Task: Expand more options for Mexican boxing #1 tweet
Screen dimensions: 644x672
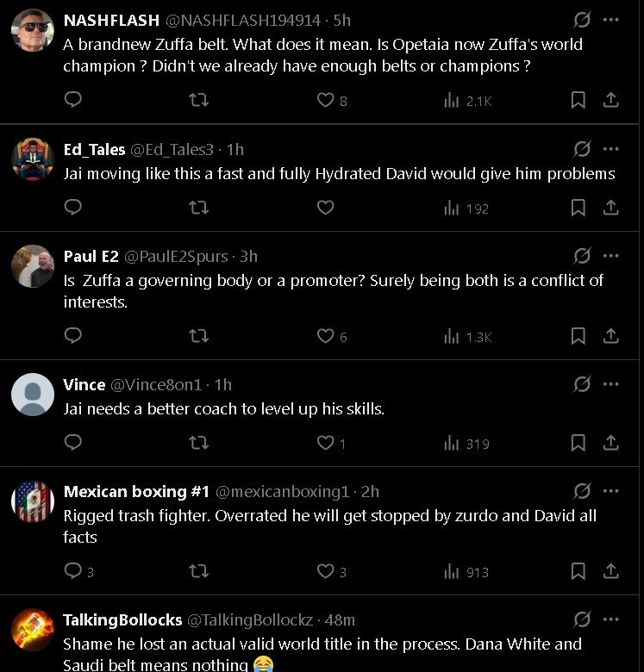Action: pyautogui.click(x=611, y=491)
